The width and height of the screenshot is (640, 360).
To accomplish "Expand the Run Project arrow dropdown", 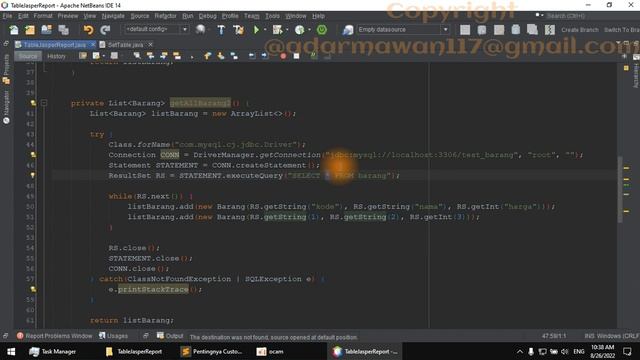I will click(265, 30).
